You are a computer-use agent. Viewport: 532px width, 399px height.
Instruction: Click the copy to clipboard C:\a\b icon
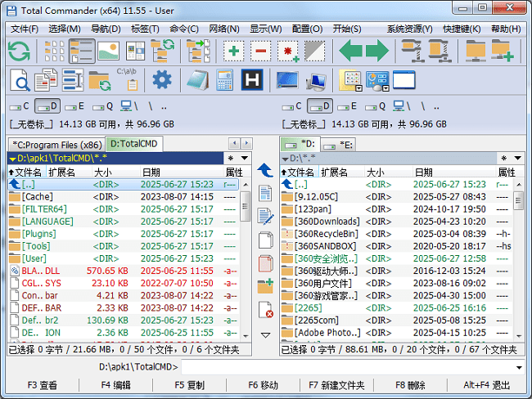(x=127, y=80)
